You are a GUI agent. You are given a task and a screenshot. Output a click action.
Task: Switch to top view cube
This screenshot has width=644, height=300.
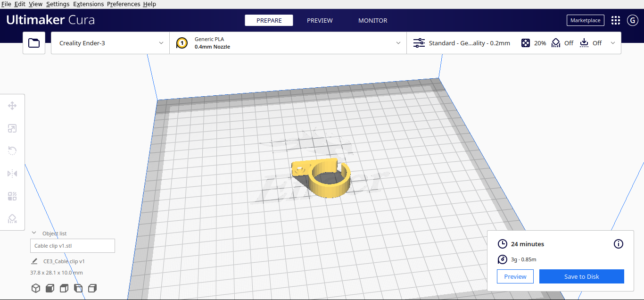click(64, 288)
